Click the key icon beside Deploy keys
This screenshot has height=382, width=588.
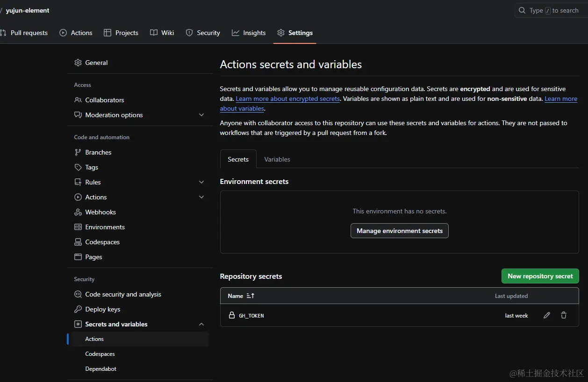pos(78,309)
